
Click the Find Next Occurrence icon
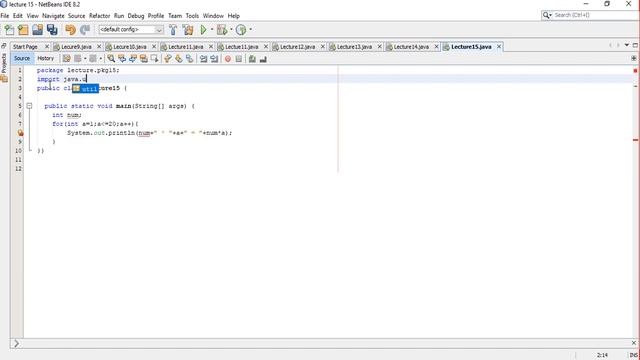pos(133,59)
